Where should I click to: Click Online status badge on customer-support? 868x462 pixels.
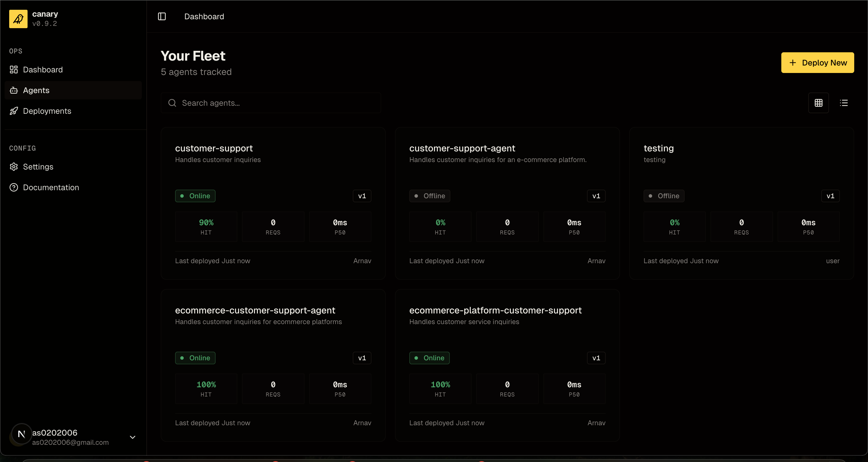click(195, 196)
